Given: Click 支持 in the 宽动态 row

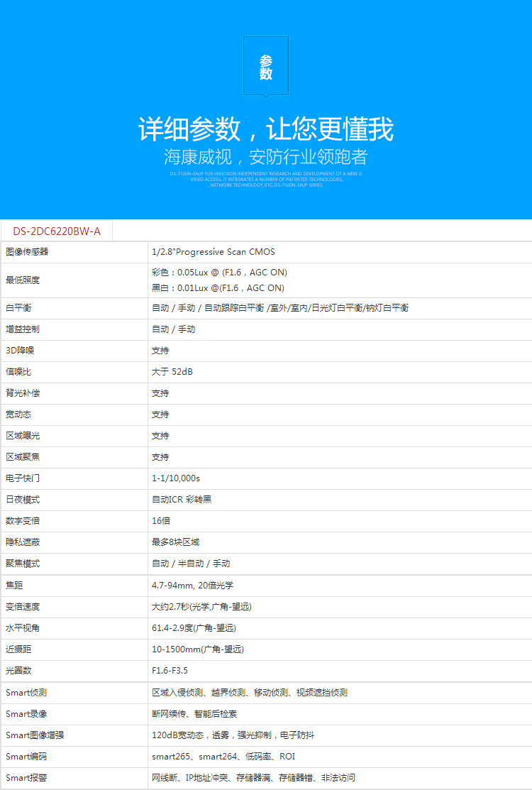Looking at the screenshot, I should click(160, 415).
